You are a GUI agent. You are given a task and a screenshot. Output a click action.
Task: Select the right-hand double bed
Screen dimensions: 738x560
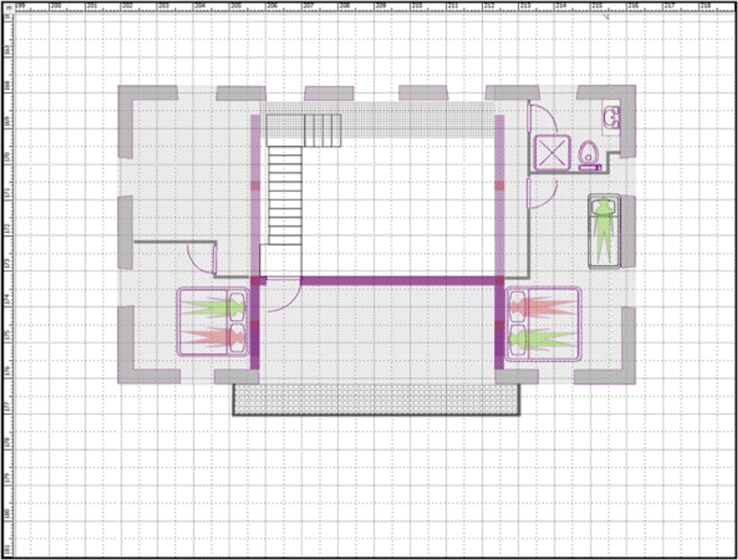[x=543, y=324]
